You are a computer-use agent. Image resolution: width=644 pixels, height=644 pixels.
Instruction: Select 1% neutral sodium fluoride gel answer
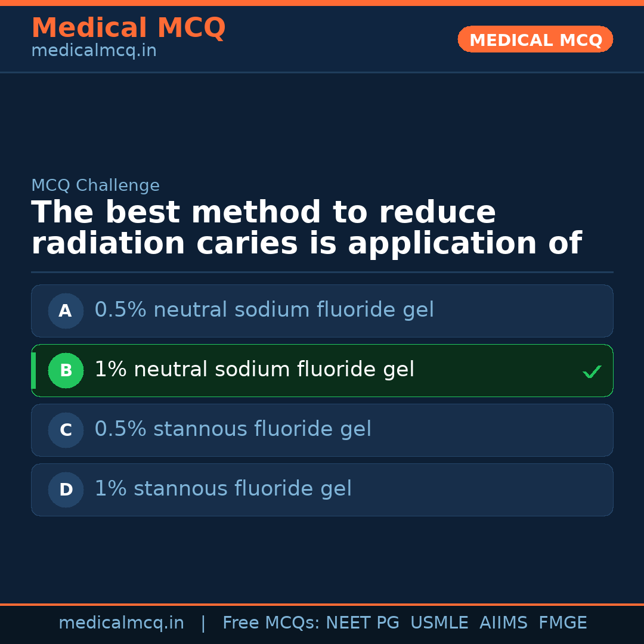tap(255, 370)
